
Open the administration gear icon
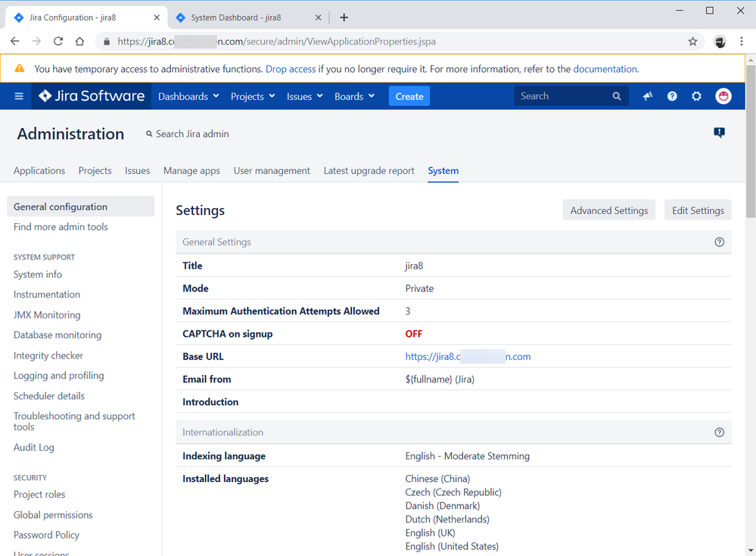697,96
